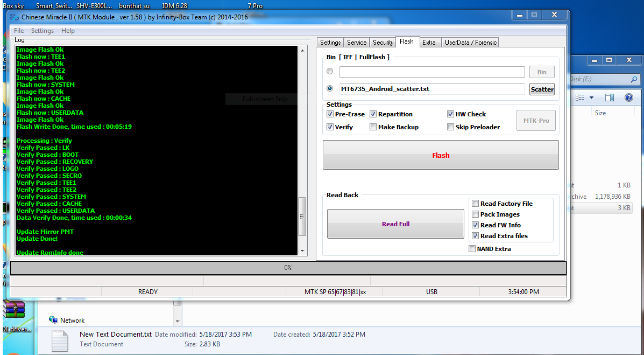The width and height of the screenshot is (644, 355).
Task: Click the IDM 6.28 desktop shortcut label
Action: [x=175, y=6]
